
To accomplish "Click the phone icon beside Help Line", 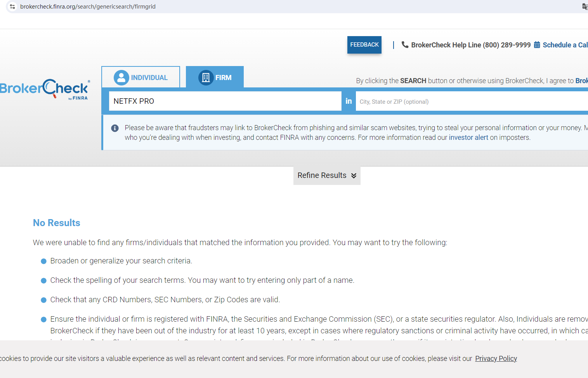I will (405, 45).
